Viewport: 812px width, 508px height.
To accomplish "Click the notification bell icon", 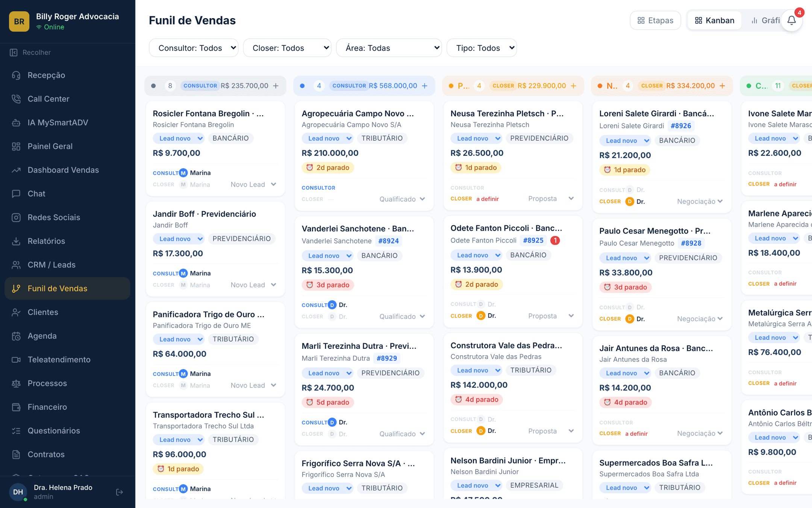I will [791, 20].
